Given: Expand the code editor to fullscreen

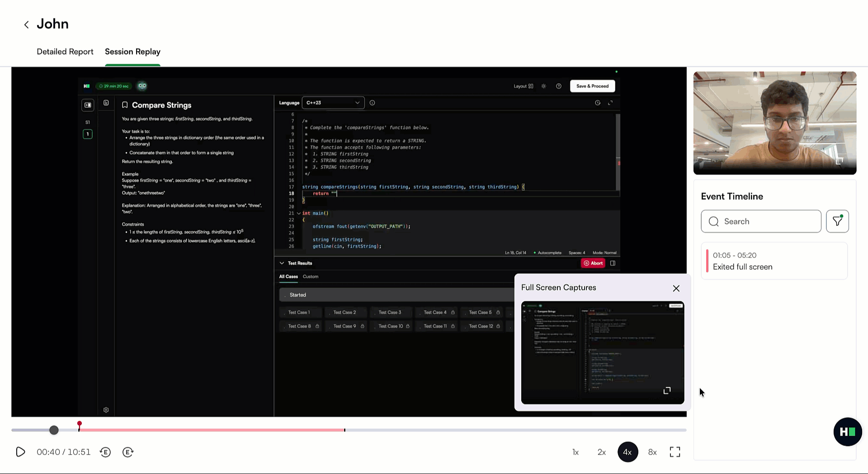Looking at the screenshot, I should 610,103.
